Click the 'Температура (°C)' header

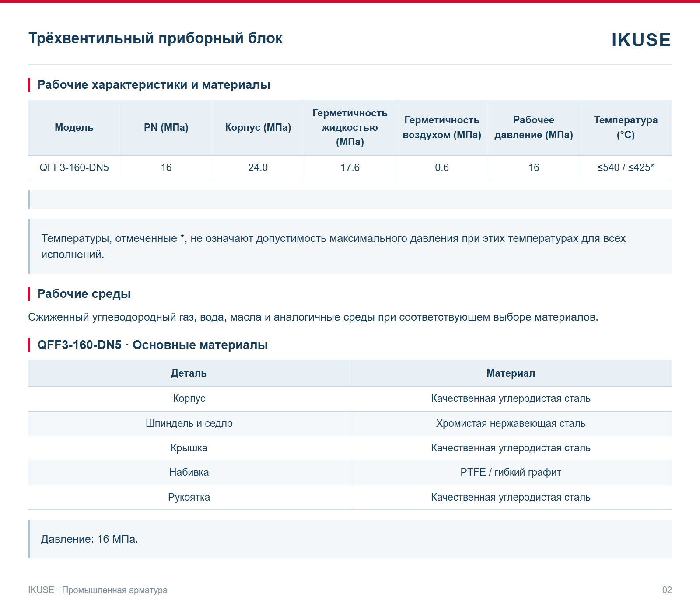click(626, 127)
